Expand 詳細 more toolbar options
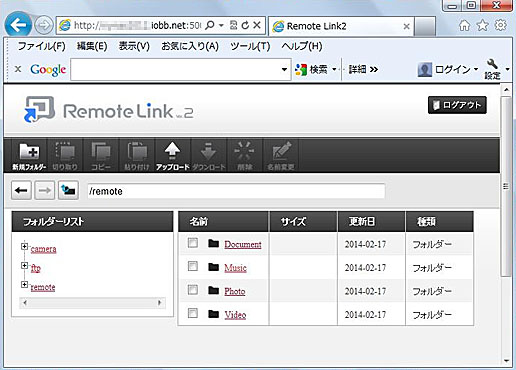The height and width of the screenshot is (370, 516). [363, 69]
